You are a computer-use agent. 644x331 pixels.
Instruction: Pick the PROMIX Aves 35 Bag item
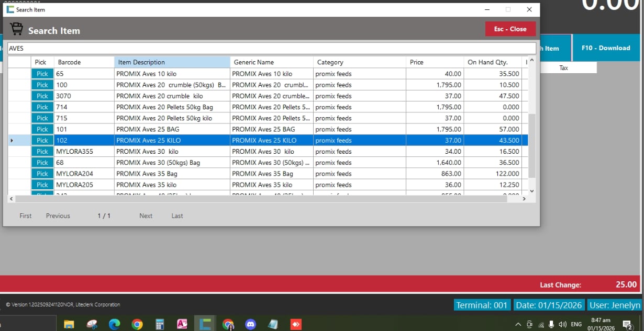tap(42, 174)
